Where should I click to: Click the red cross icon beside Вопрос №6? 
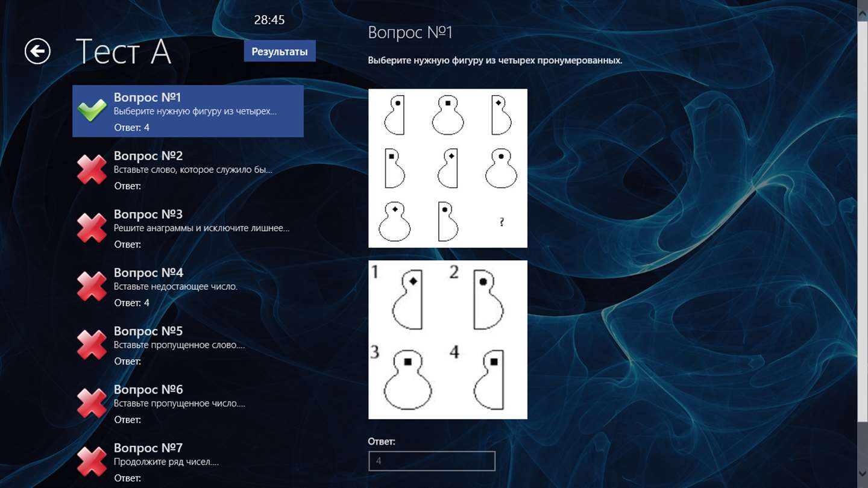(x=92, y=402)
